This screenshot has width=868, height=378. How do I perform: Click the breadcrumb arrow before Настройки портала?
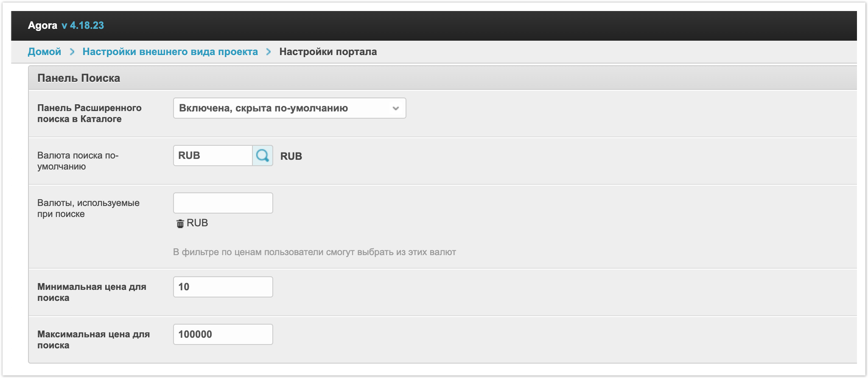269,52
